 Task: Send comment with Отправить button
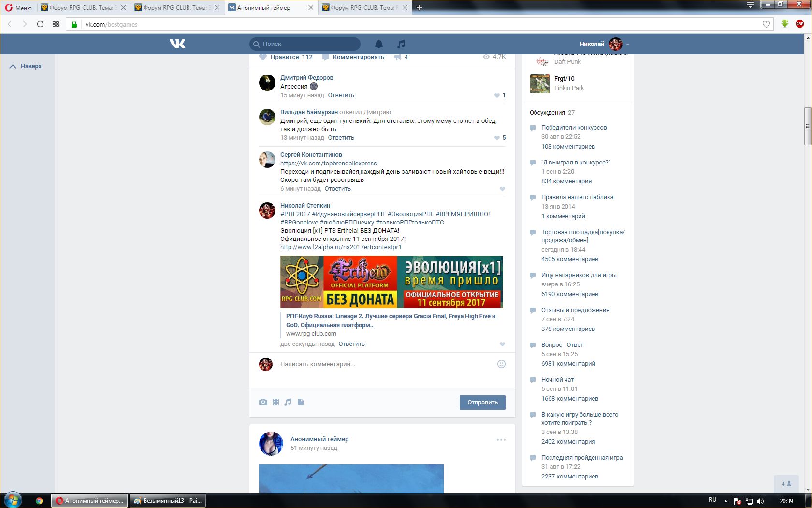pyautogui.click(x=482, y=403)
